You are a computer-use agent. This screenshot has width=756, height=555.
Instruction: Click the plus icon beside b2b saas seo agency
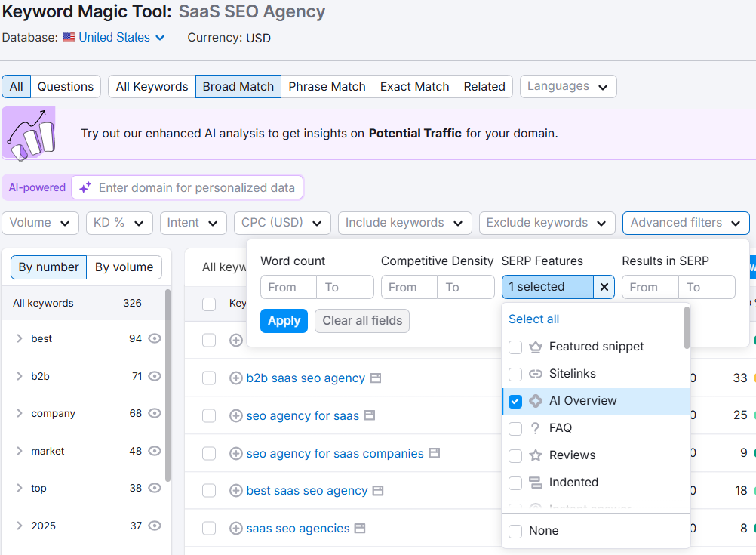tap(236, 378)
